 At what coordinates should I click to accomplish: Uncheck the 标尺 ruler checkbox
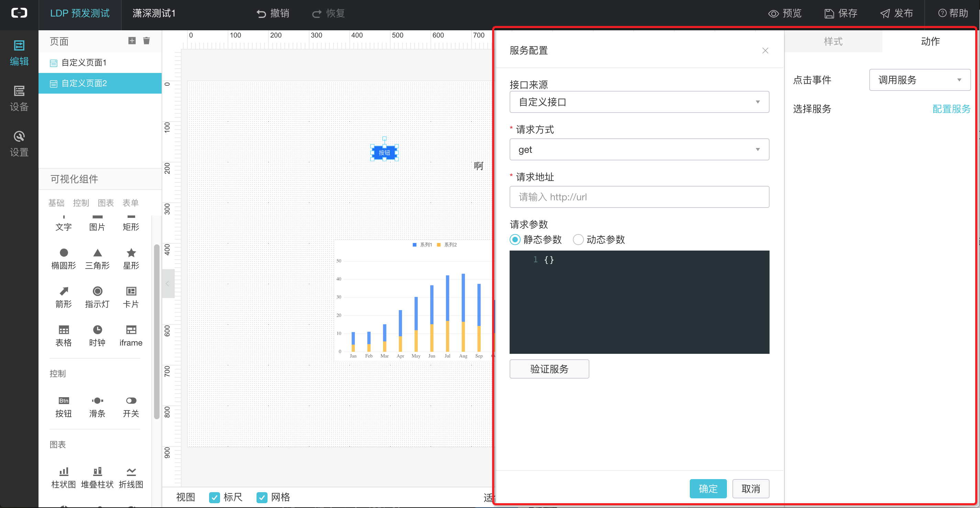(x=215, y=497)
